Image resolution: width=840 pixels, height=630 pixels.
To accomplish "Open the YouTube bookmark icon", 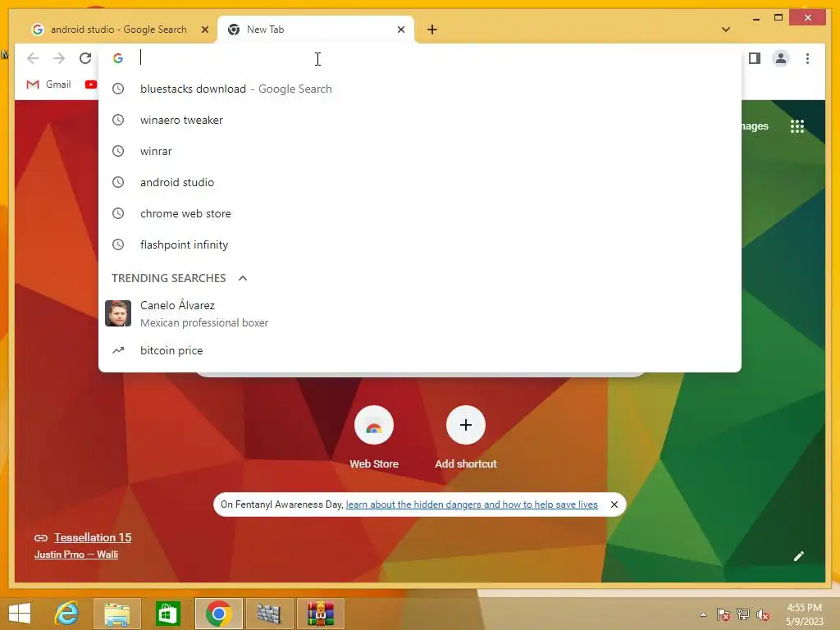I will 90,84.
